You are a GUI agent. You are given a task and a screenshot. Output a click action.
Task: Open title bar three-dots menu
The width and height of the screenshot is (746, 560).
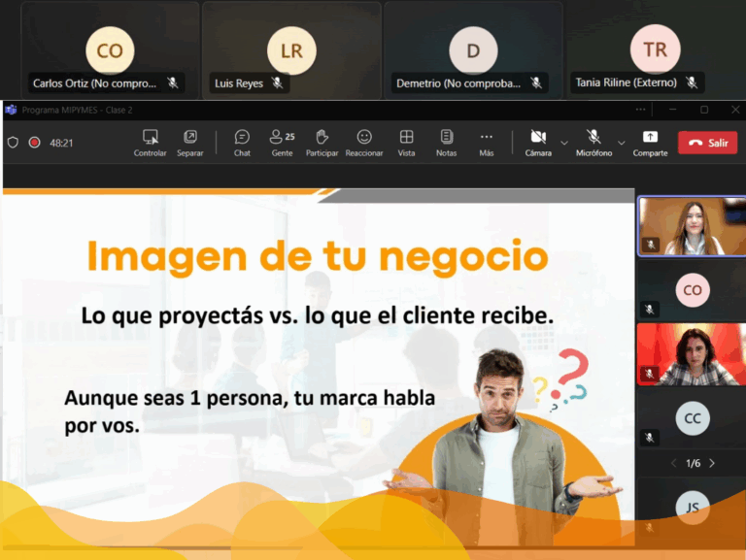[x=641, y=110]
